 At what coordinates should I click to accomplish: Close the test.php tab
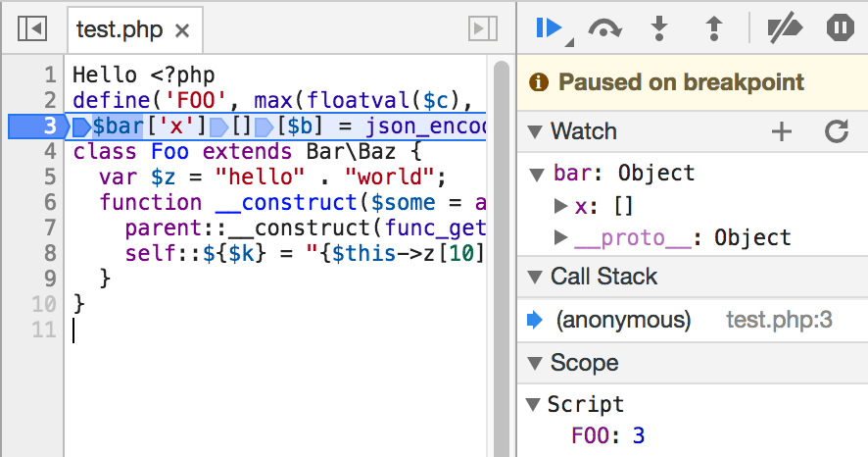pos(182,30)
